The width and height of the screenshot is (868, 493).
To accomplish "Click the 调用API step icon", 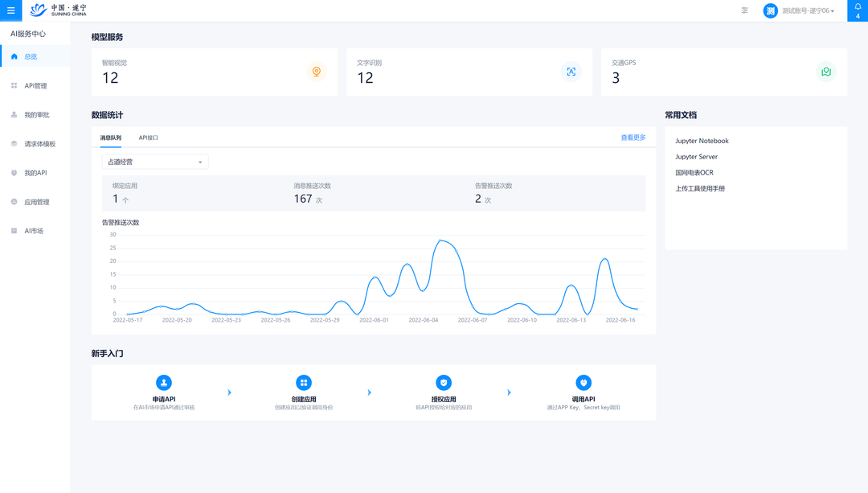I will click(583, 383).
